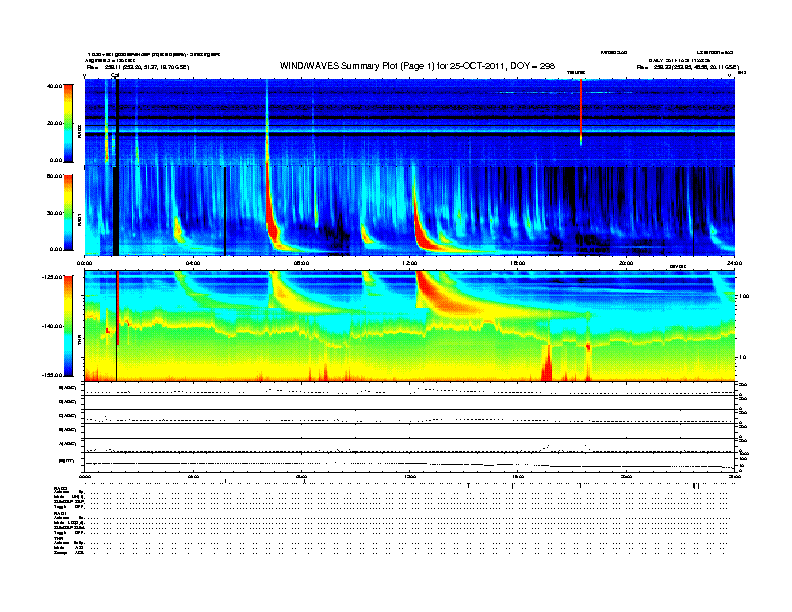Click the red vertical line in TNR panel
The height and width of the screenshot is (612, 792).
click(x=118, y=308)
